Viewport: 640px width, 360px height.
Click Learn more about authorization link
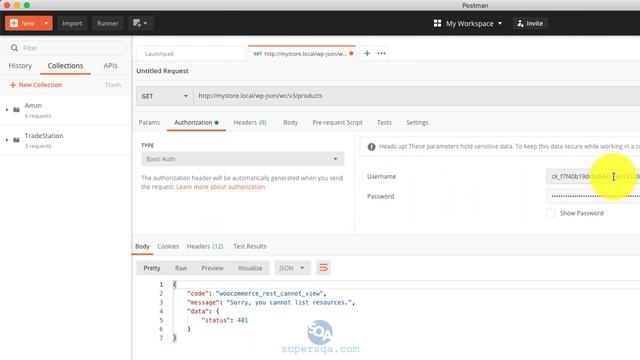click(x=220, y=187)
